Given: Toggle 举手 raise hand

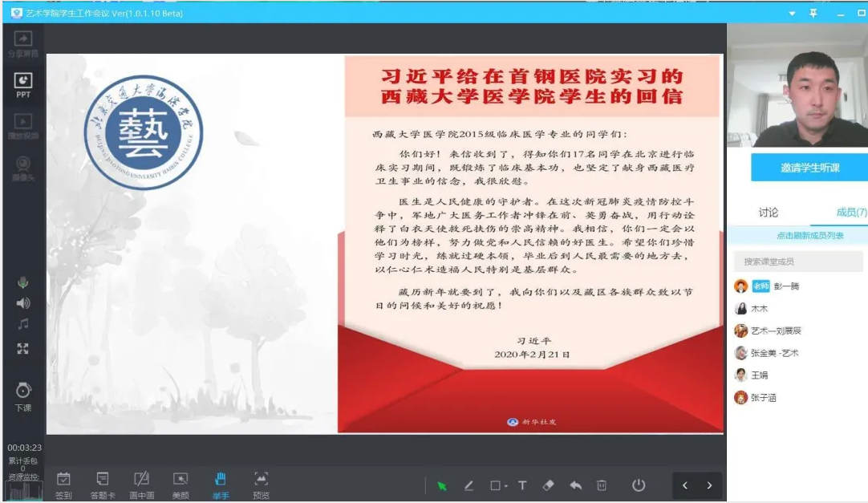Looking at the screenshot, I should (x=221, y=485).
